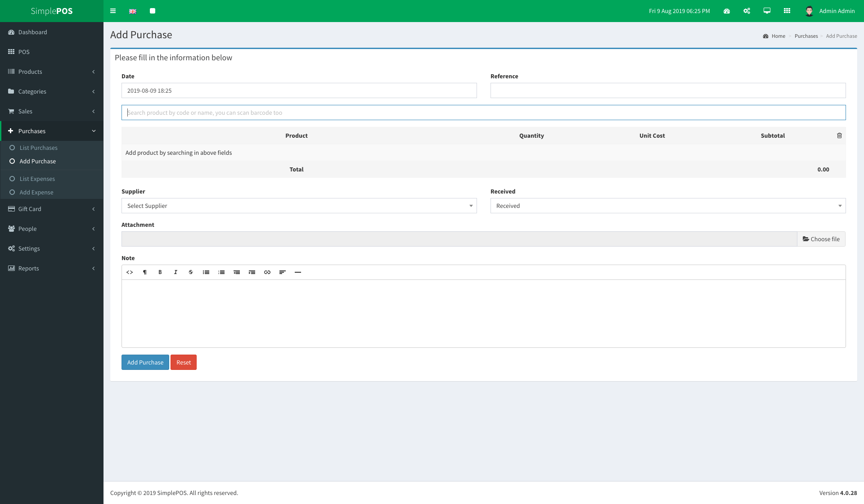Click the Attachment file name field
The width and height of the screenshot is (864, 504).
click(459, 239)
